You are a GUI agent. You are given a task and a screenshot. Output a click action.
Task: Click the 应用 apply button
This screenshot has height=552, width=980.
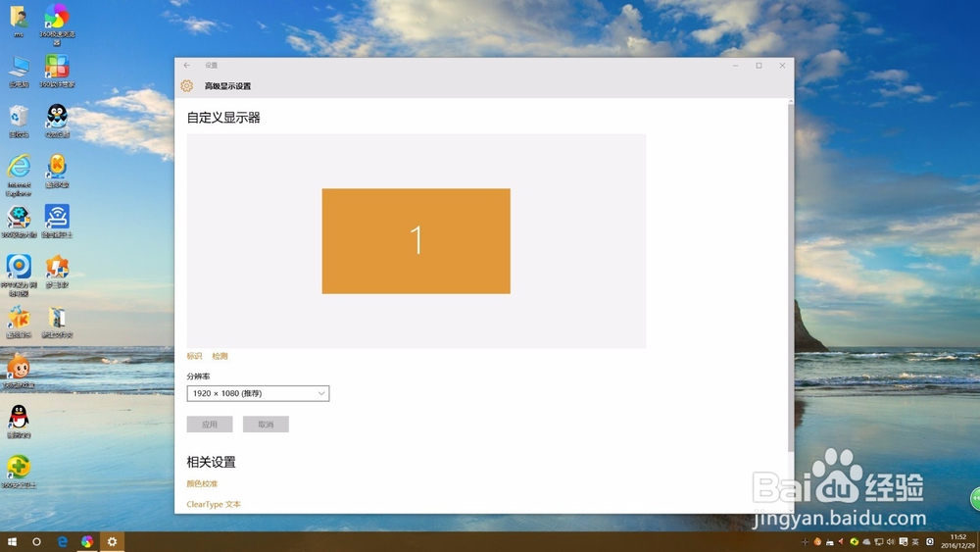click(210, 425)
